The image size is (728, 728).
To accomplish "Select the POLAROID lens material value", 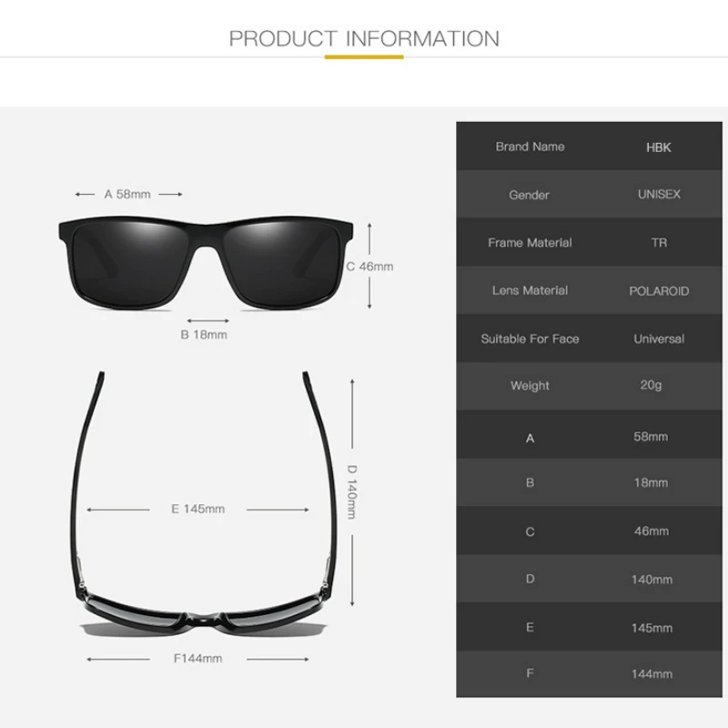I will point(659,291).
